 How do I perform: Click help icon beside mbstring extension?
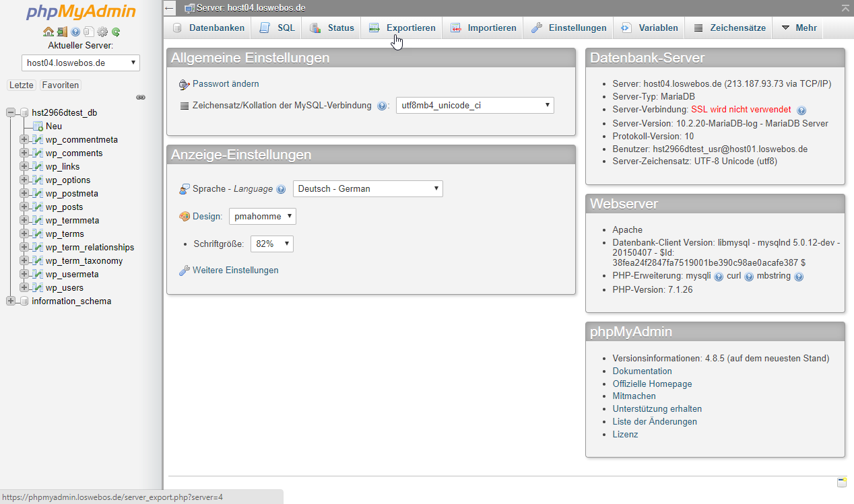click(x=799, y=277)
